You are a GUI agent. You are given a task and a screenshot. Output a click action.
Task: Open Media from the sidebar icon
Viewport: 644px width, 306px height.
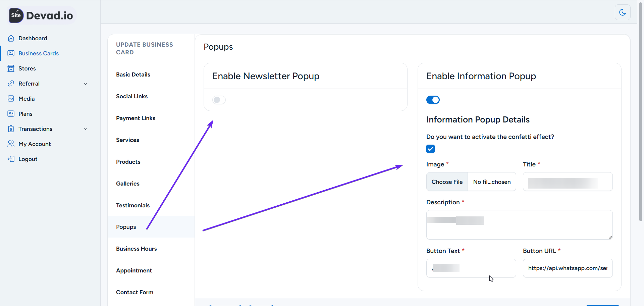click(x=11, y=98)
